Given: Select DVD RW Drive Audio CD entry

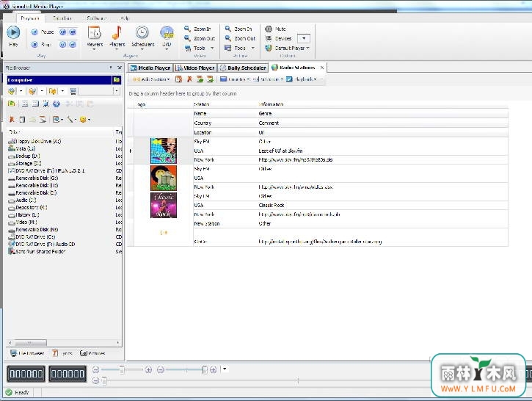Looking at the screenshot, I should (x=41, y=245).
